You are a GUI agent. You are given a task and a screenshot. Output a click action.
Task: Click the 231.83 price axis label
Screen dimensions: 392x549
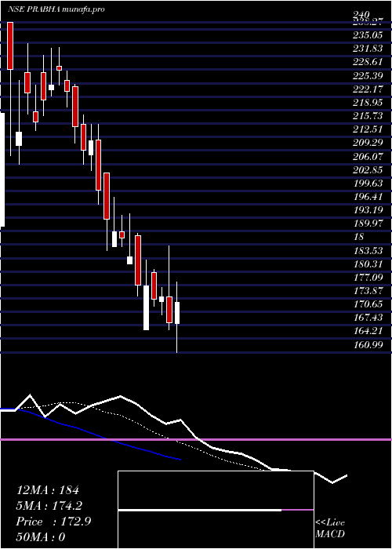368,49
